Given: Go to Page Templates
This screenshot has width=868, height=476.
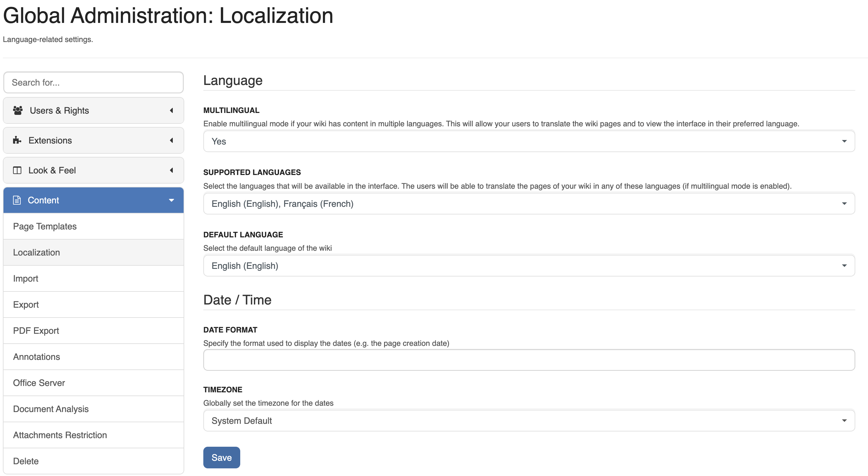Looking at the screenshot, I should pyautogui.click(x=93, y=226).
